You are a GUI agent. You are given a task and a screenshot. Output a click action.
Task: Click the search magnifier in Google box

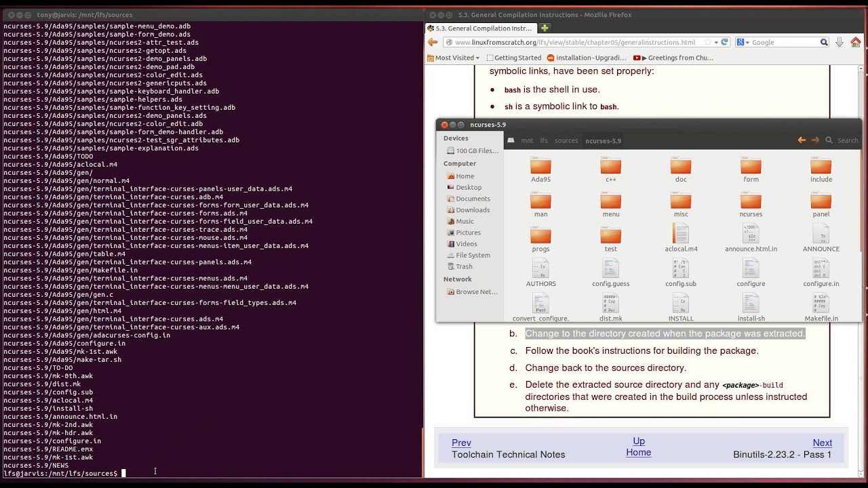[824, 42]
